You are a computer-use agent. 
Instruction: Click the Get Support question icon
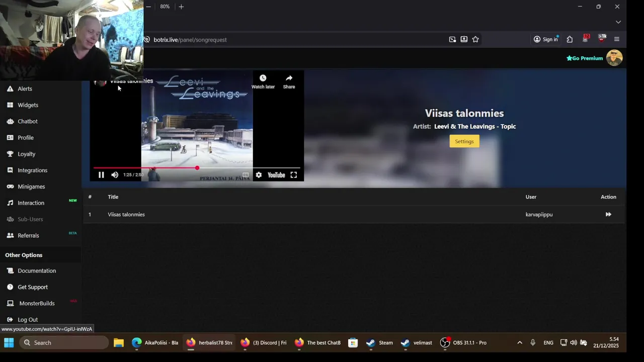10,287
